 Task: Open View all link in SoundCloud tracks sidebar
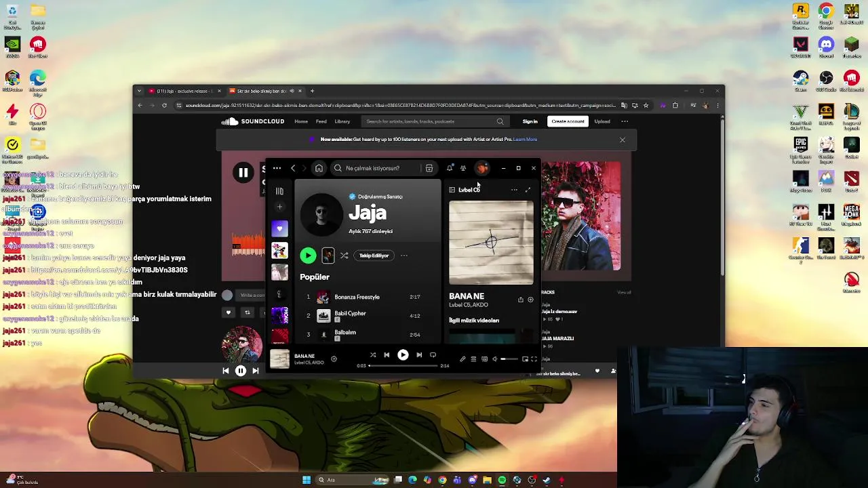(x=624, y=292)
